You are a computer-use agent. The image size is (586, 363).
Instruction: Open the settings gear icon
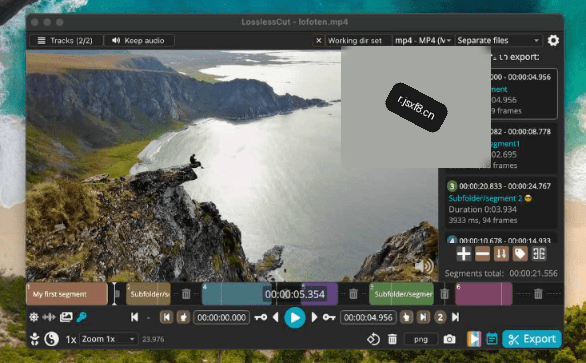(x=553, y=40)
